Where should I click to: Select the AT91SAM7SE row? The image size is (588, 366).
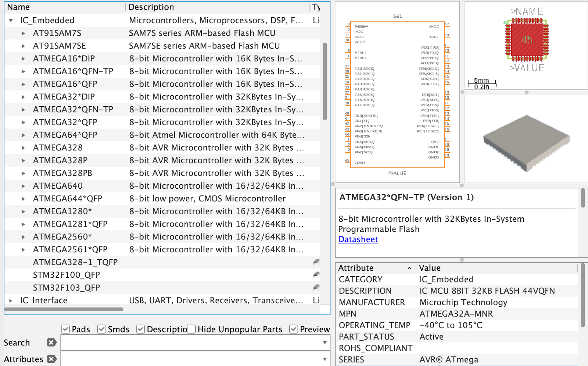pyautogui.click(x=162, y=46)
